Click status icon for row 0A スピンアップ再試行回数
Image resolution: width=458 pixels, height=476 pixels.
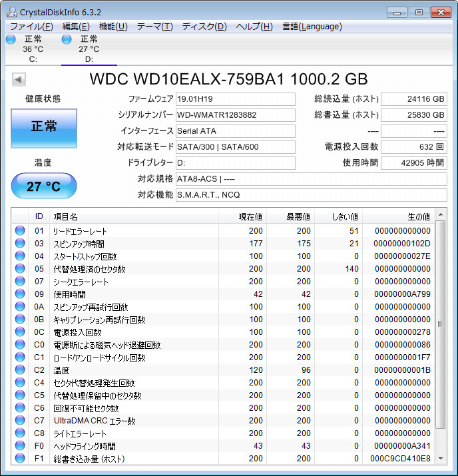20,307
